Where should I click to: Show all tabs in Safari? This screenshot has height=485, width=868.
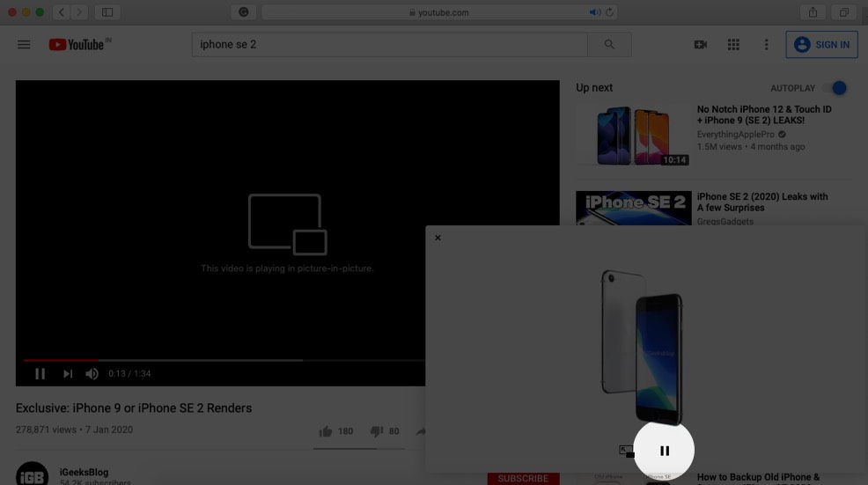coord(843,12)
